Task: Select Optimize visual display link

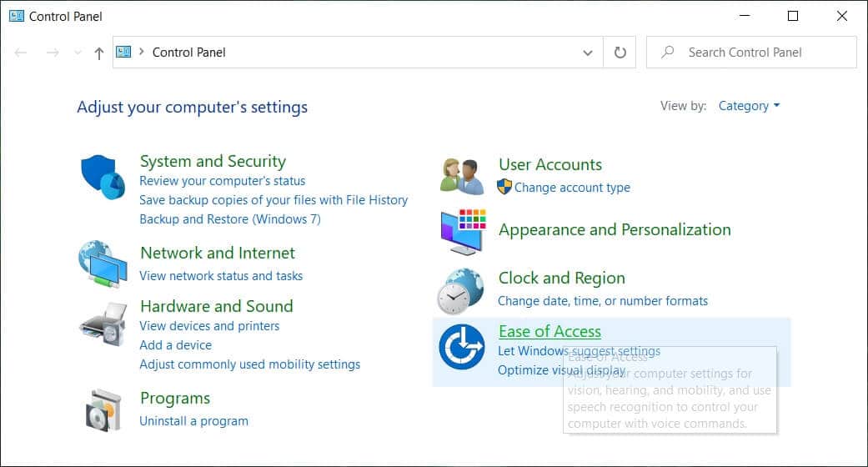Action: [x=561, y=370]
